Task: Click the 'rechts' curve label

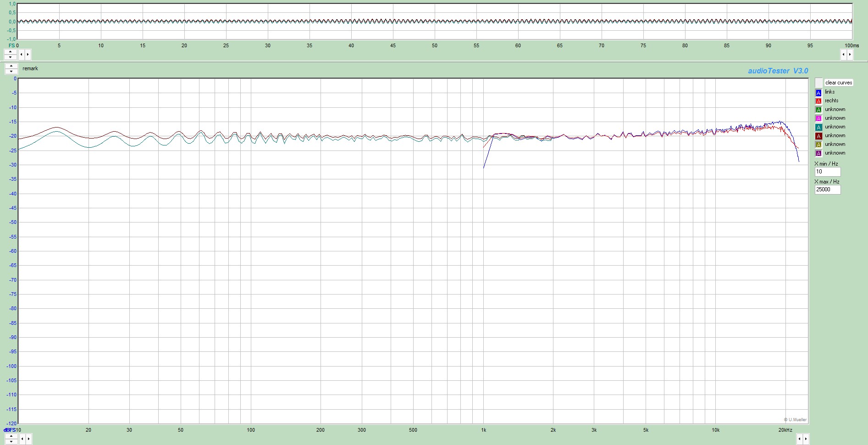Action: (x=832, y=100)
